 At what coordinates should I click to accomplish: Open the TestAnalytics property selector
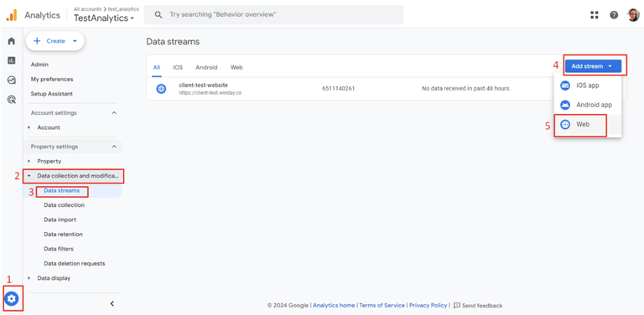pyautogui.click(x=104, y=18)
